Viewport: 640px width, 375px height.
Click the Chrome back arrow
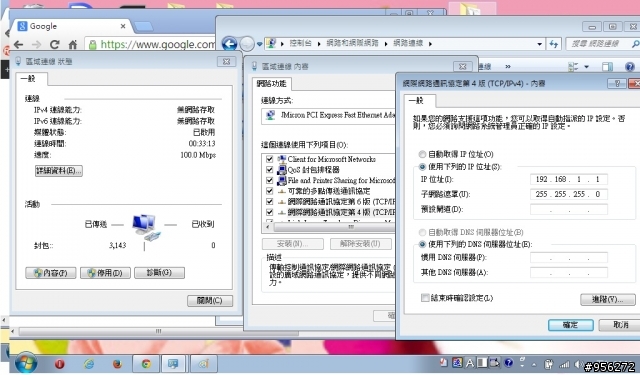click(18, 44)
